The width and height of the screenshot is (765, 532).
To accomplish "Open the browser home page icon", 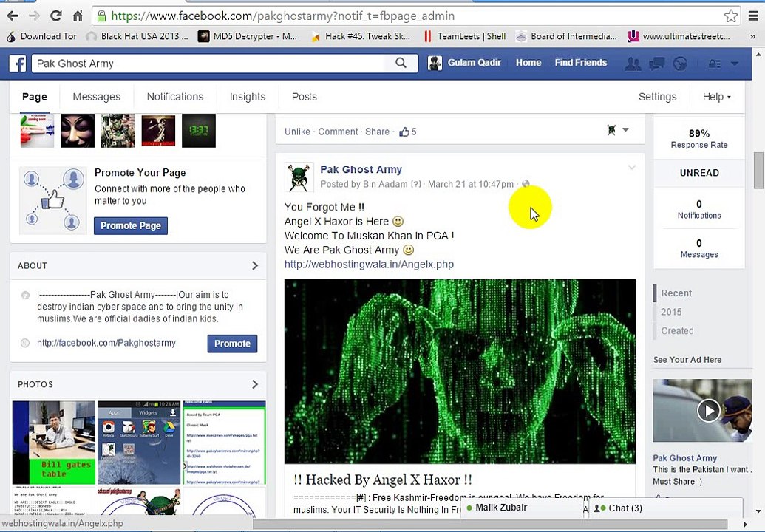I will point(78,16).
